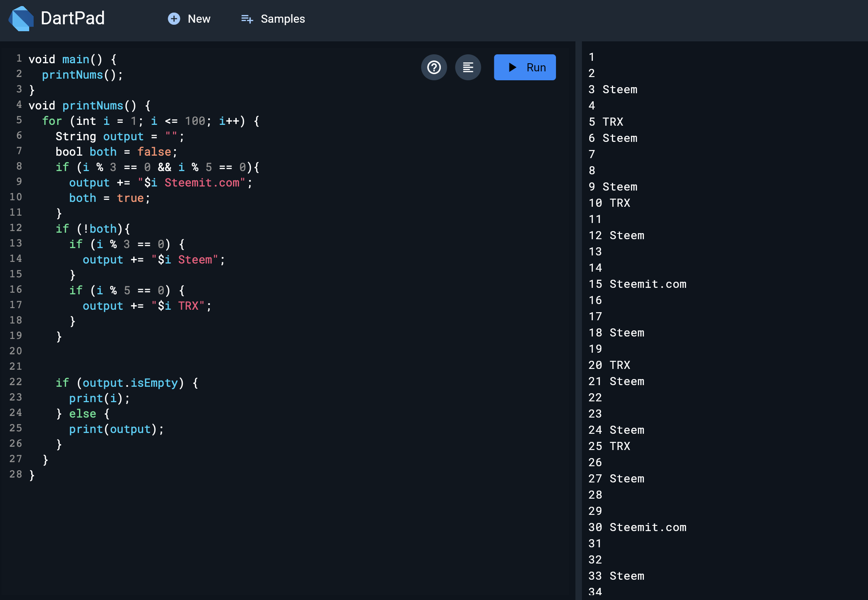Click console output line "21 Steem"
The image size is (868, 600).
616,381
